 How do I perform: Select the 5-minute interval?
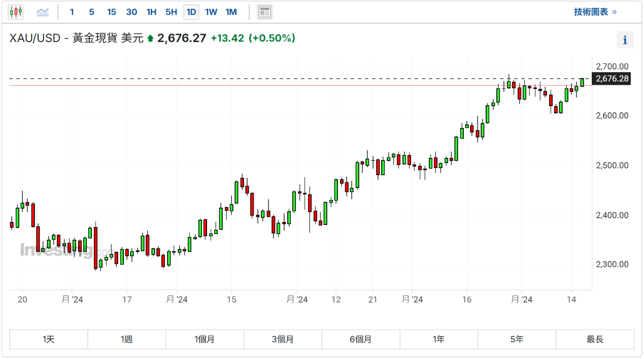point(91,12)
